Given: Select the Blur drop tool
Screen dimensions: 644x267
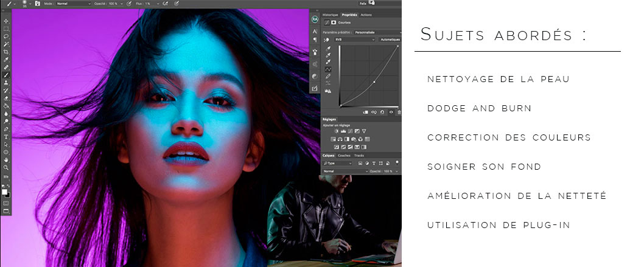Looking at the screenshot, I should tap(6, 114).
